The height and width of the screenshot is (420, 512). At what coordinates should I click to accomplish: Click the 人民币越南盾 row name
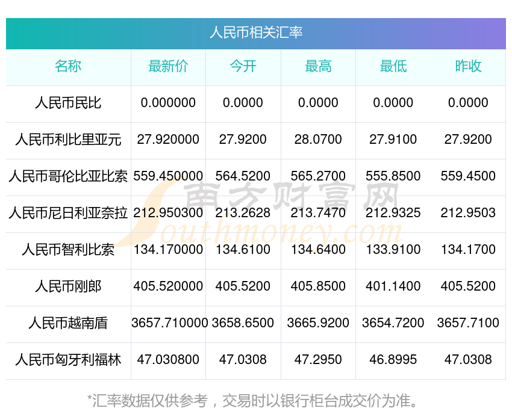(68, 323)
